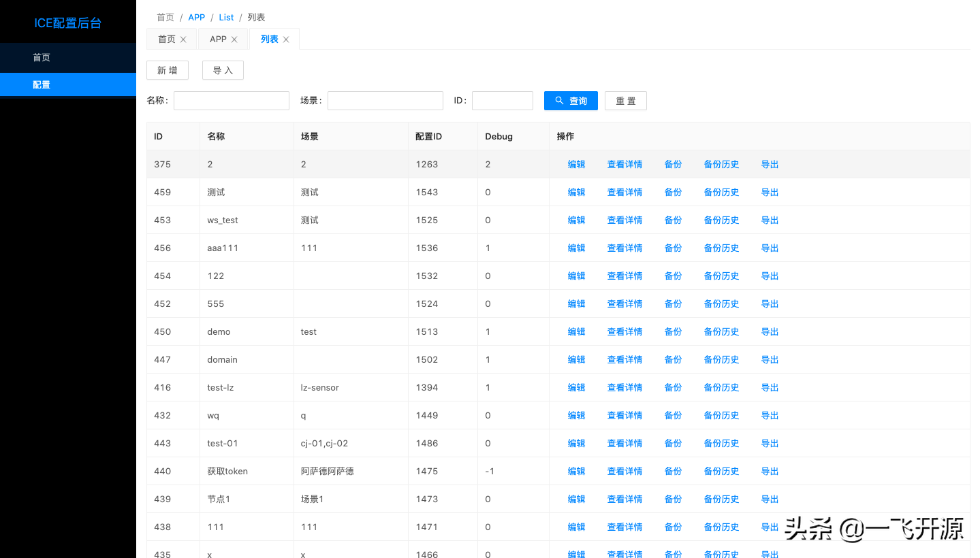Click the ID cell 432
Image resolution: width=980 pixels, height=558 pixels.
tap(162, 415)
